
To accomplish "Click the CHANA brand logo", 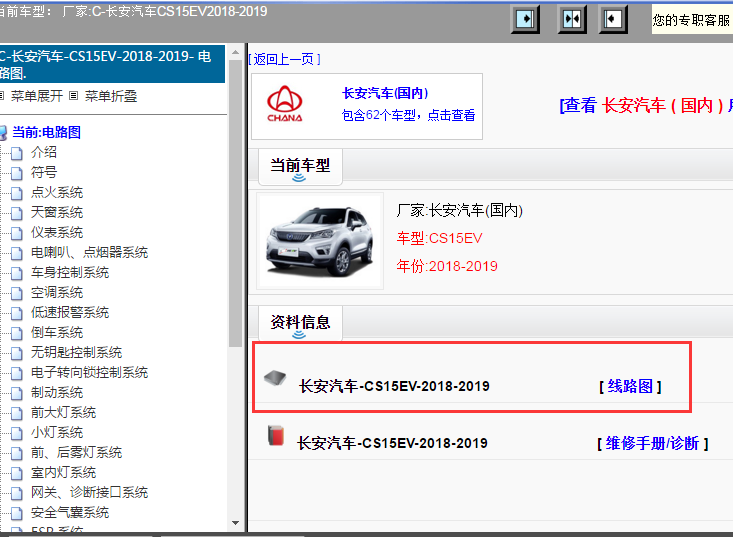I will pos(285,104).
